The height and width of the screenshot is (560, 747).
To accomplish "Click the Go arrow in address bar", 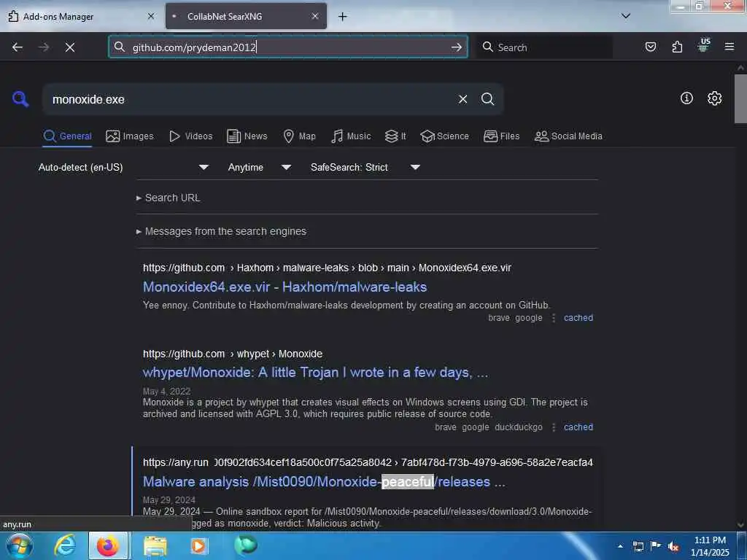I will (457, 47).
